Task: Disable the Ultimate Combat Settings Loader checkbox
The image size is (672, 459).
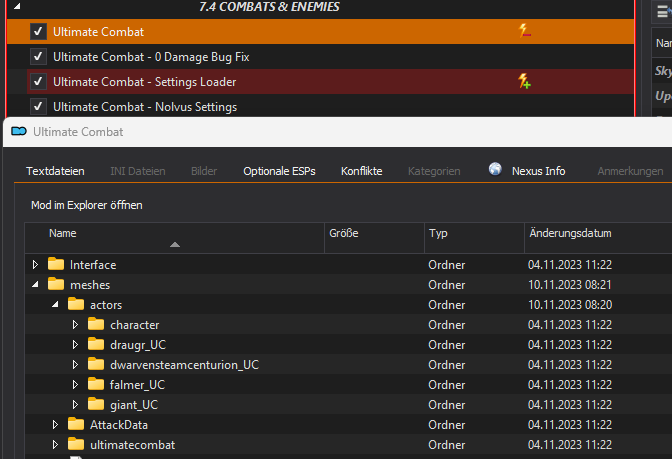Action: tap(38, 81)
